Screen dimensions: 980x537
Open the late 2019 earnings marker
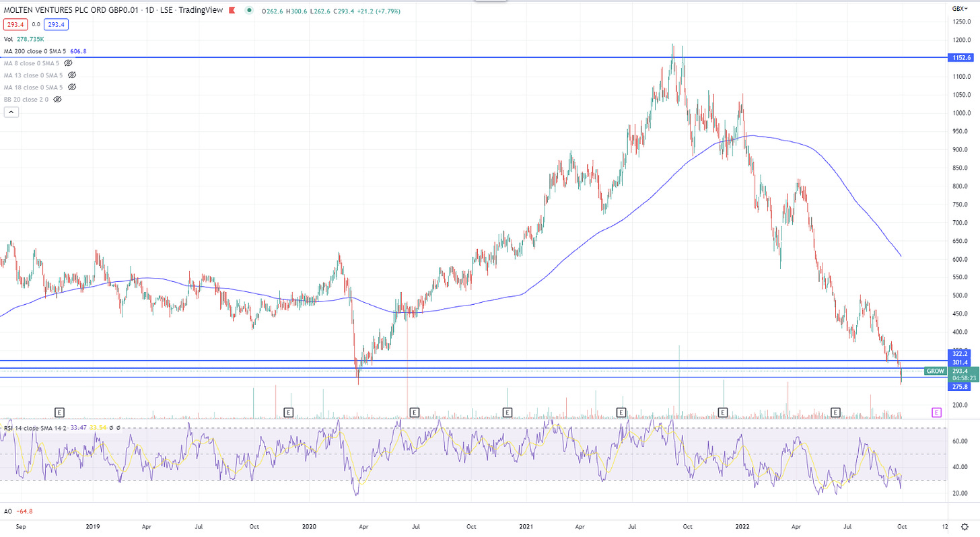288,411
